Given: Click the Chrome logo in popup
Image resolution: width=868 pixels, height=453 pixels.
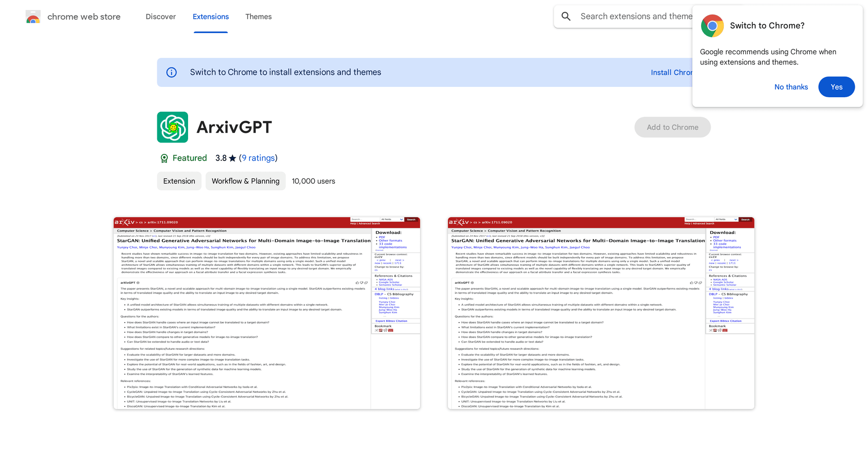Looking at the screenshot, I should (x=712, y=26).
